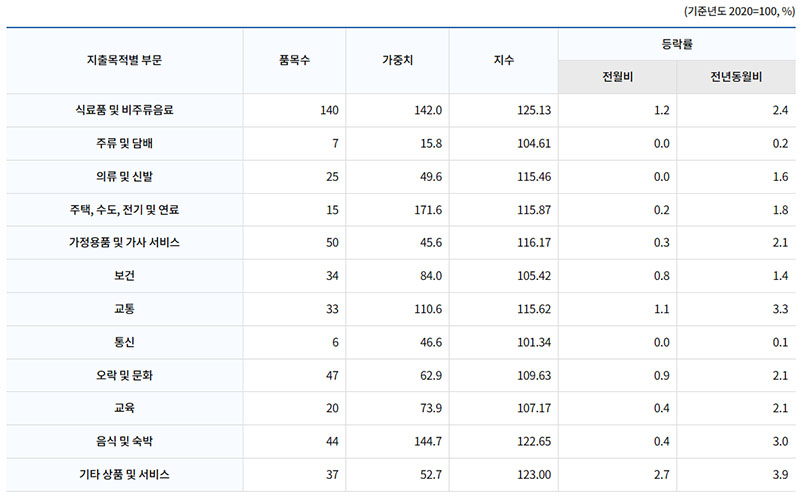Select the 식료품 및 비주류음료 row label

[124, 110]
